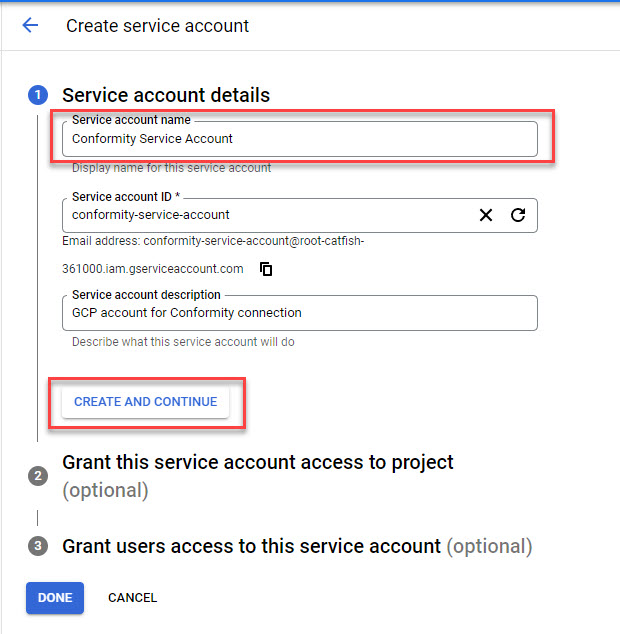
Task: Click the blue Done button
Action: 55,598
